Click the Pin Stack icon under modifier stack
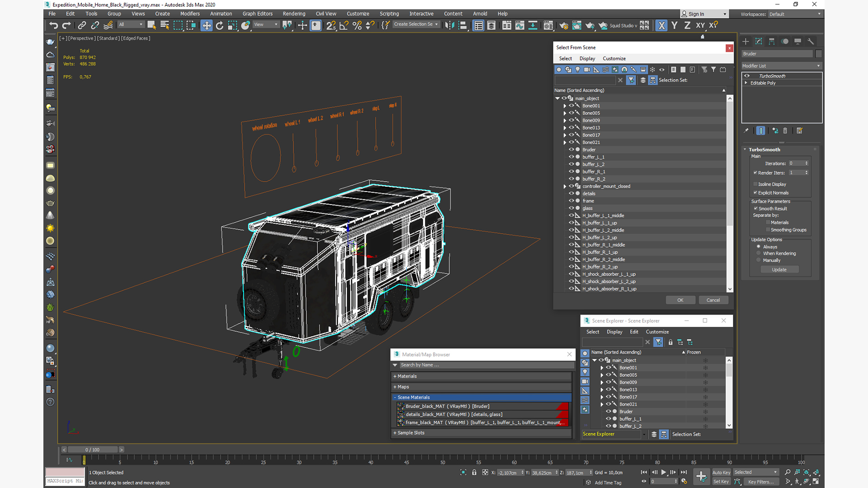Viewport: 868px width, 488px height. point(746,131)
